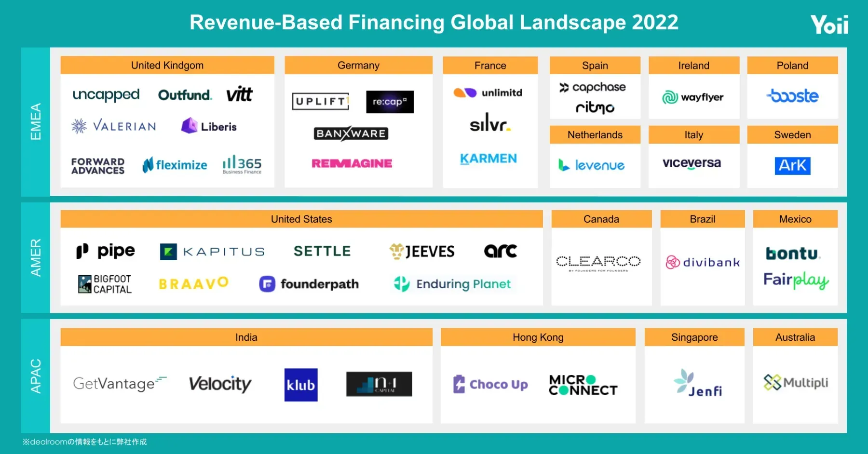Click the wayflyer logo
Image resolution: width=868 pixels, height=454 pixels.
coord(692,97)
